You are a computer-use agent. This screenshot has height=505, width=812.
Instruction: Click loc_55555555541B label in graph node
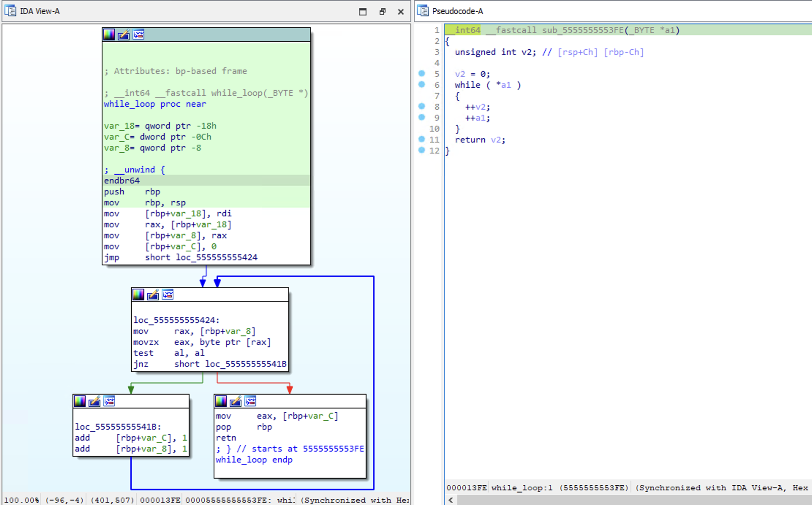[x=118, y=427]
